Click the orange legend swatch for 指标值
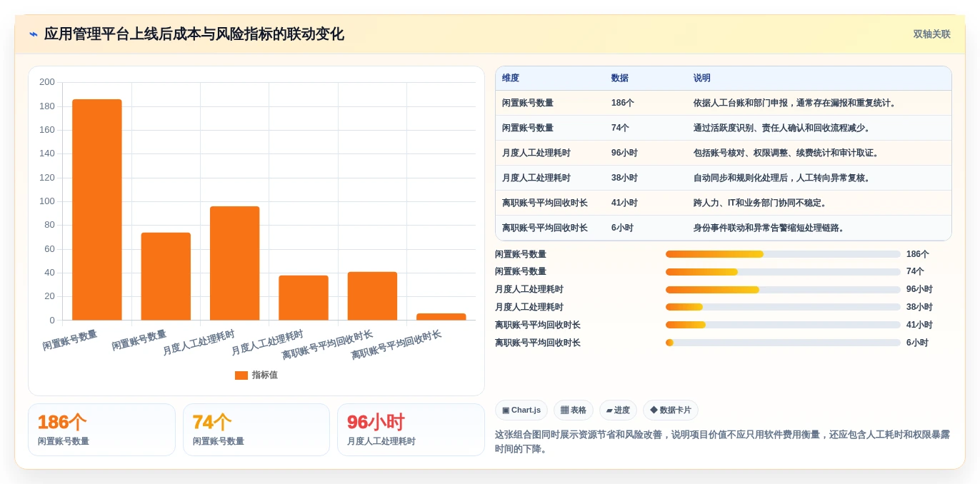 click(x=241, y=375)
